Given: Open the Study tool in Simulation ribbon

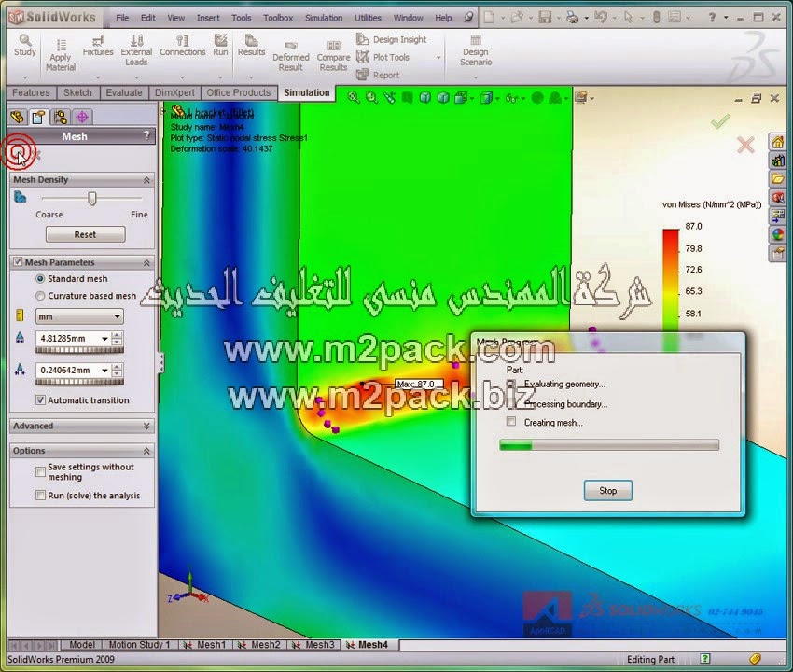Looking at the screenshot, I should coord(25,45).
